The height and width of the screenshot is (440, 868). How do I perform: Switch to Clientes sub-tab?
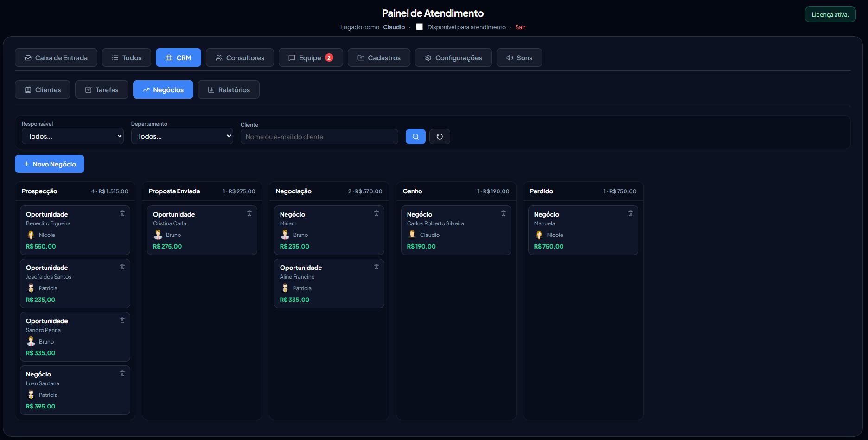43,89
